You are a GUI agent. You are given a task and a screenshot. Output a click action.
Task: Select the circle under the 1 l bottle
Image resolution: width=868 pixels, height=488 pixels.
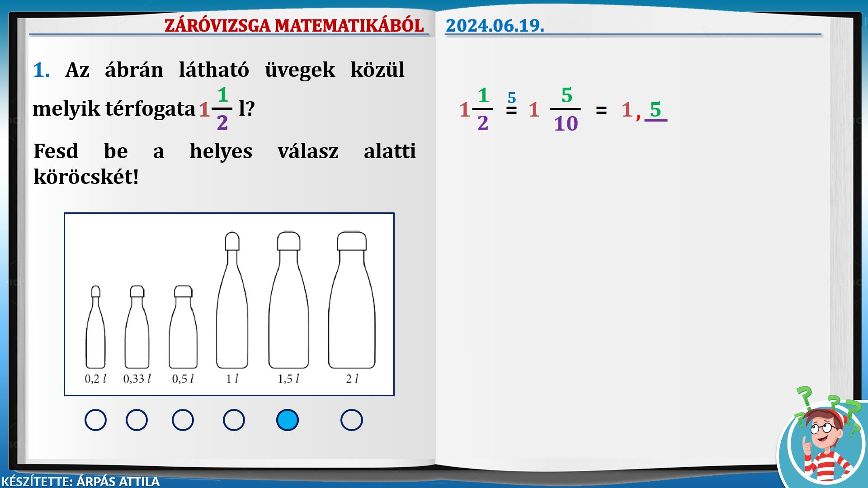234,420
